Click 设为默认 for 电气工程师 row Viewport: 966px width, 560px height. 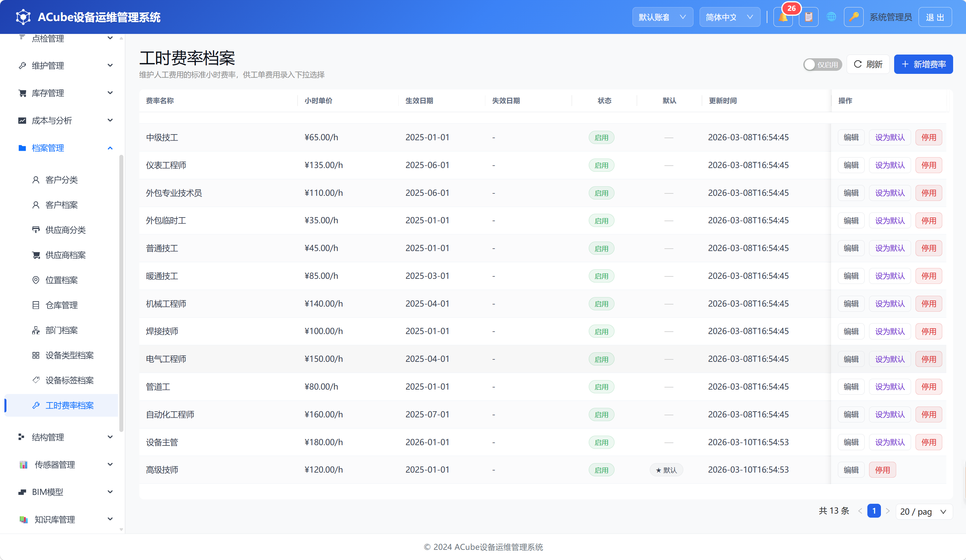pyautogui.click(x=889, y=359)
